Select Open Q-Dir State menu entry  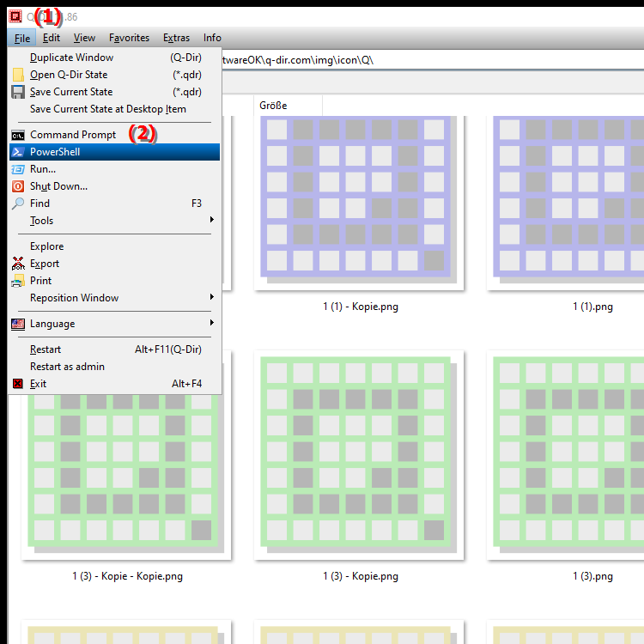coord(114,75)
